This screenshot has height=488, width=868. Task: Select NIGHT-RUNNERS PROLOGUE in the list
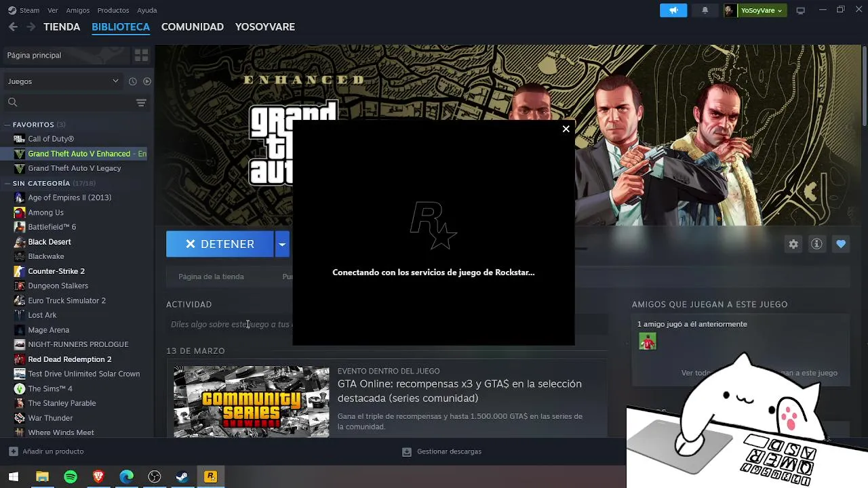[x=78, y=344]
